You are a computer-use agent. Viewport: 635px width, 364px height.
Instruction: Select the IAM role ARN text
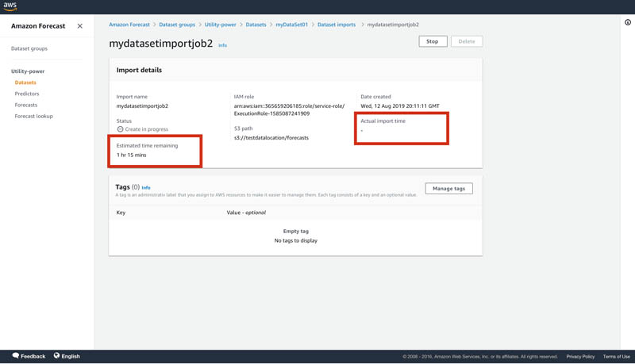coord(289,109)
